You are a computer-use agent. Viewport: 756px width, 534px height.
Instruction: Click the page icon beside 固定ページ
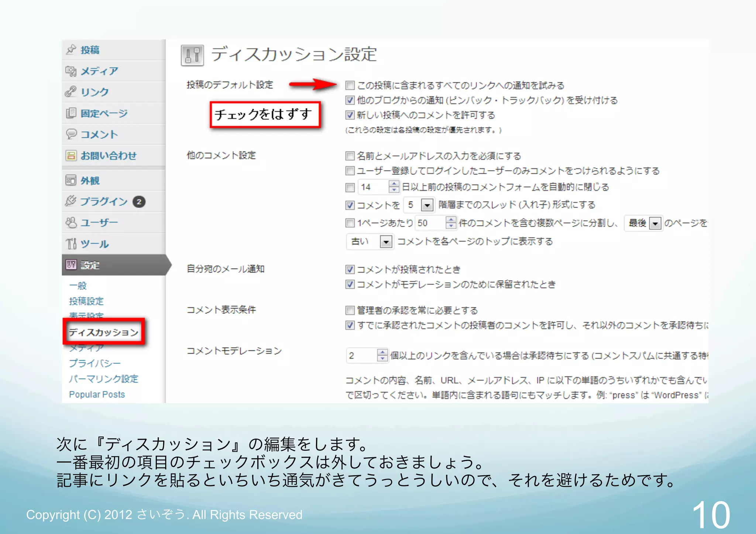click(71, 113)
